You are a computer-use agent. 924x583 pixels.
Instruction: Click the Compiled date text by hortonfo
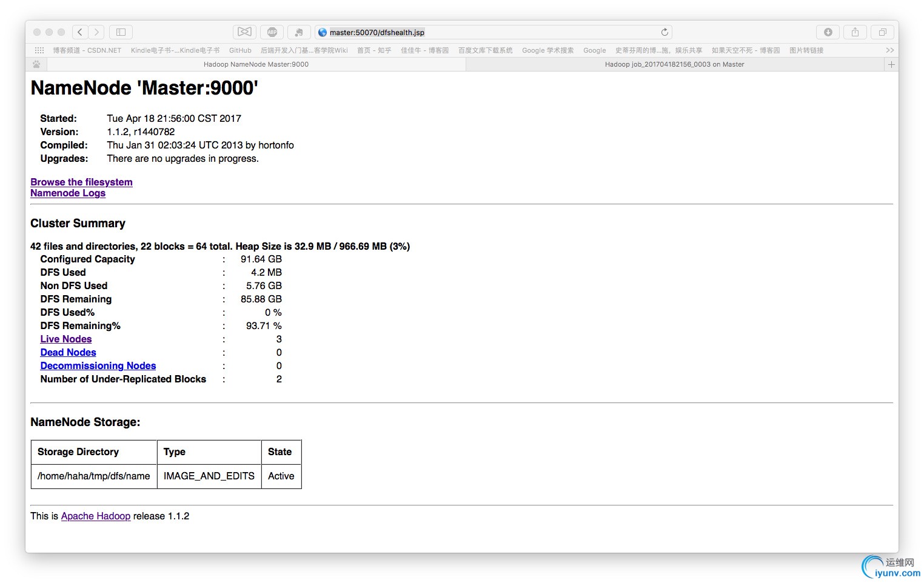(200, 145)
